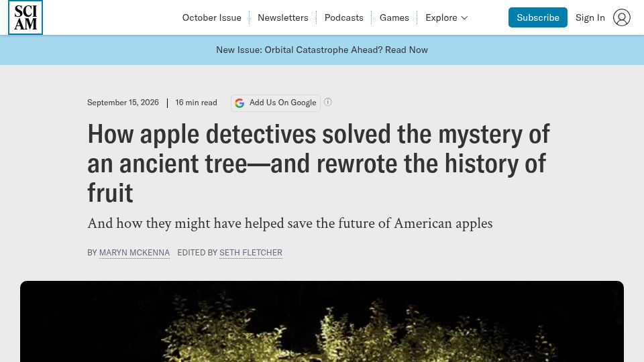This screenshot has height=362, width=644.
Task: Click the 16 min read label
Action: click(197, 103)
